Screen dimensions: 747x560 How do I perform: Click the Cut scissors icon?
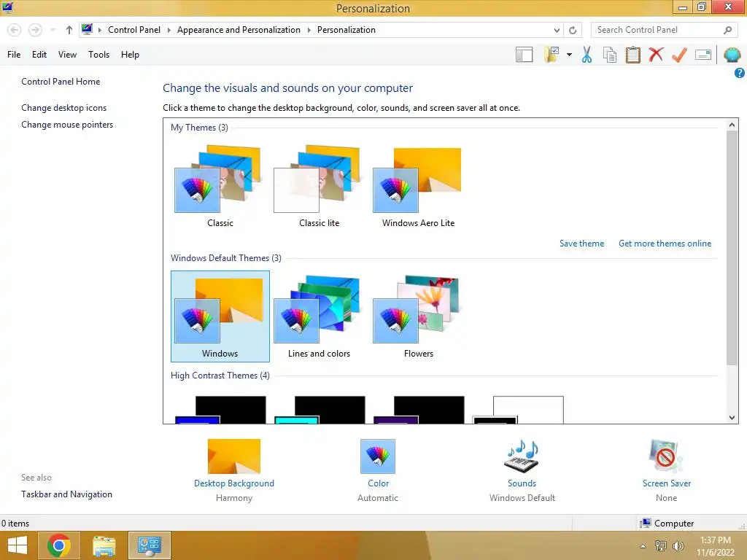pos(587,55)
